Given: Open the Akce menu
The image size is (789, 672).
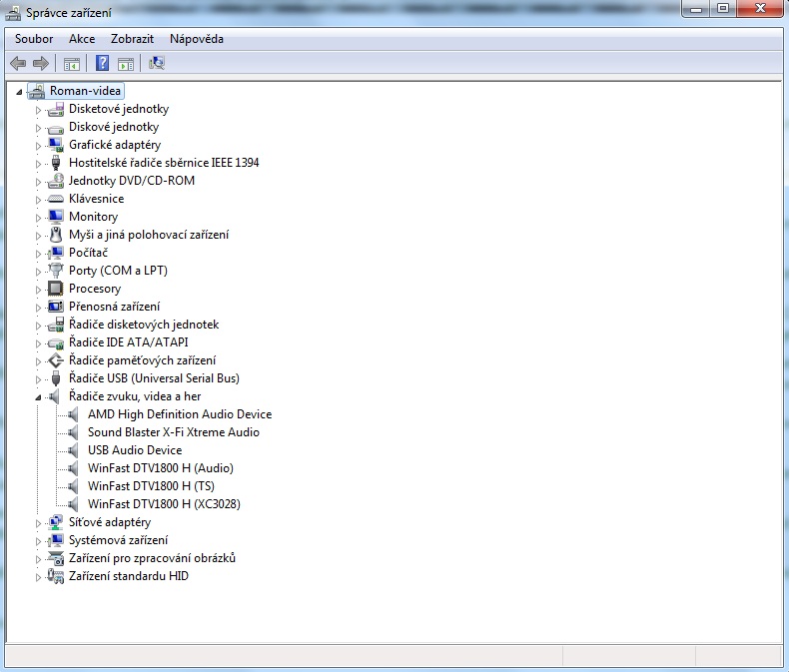Looking at the screenshot, I should 82,39.
